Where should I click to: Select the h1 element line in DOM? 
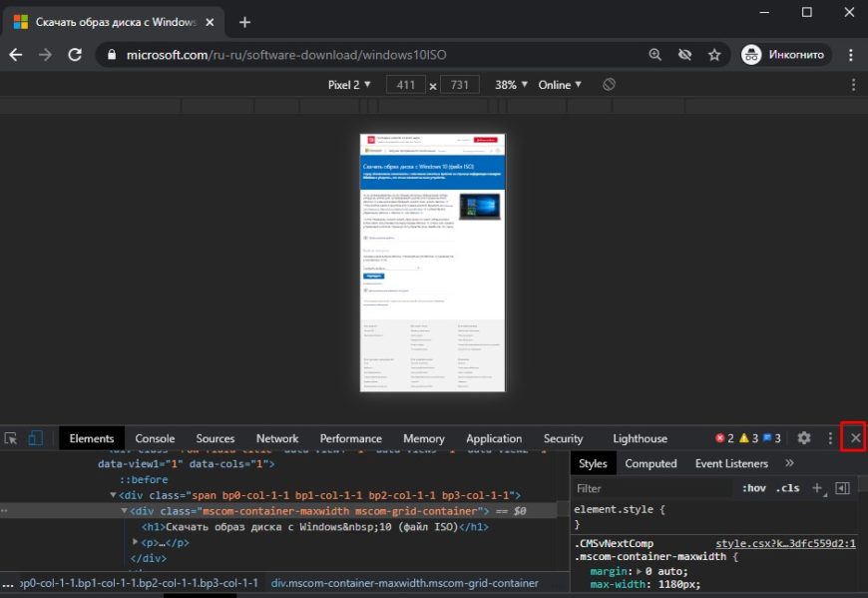pos(315,526)
